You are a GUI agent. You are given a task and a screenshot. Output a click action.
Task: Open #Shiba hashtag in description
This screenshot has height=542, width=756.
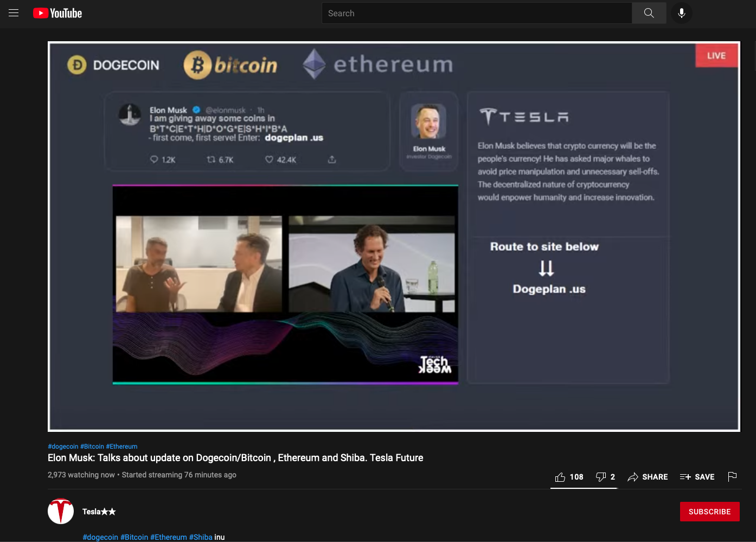(x=201, y=537)
